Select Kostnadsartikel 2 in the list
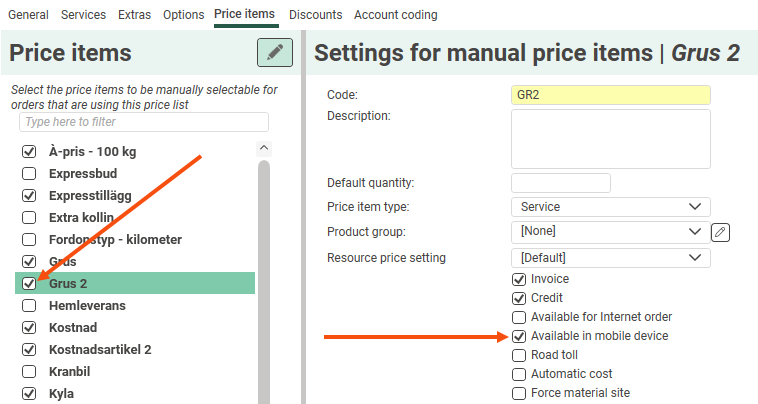This screenshot has width=758, height=404. click(100, 350)
